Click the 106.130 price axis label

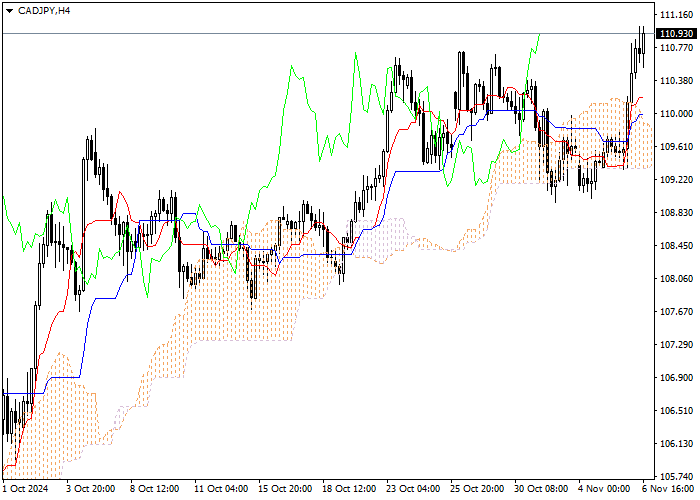click(676, 444)
